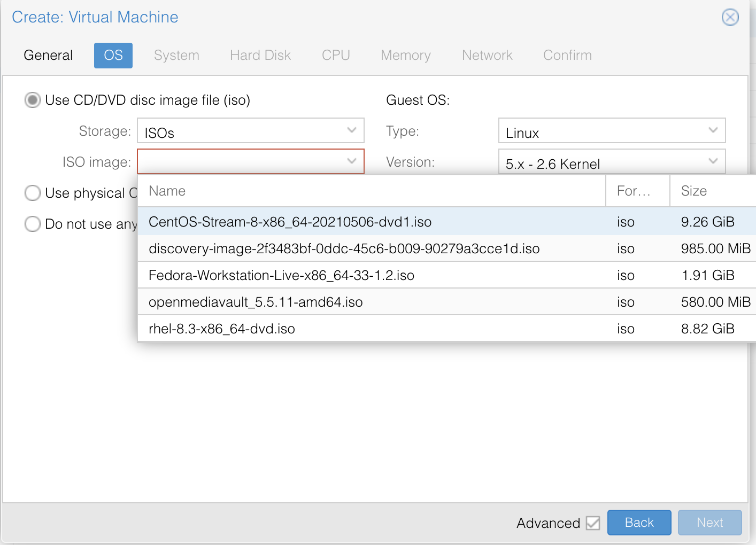The height and width of the screenshot is (545, 756).
Task: Sort ISO list by Size column
Action: coord(713,191)
